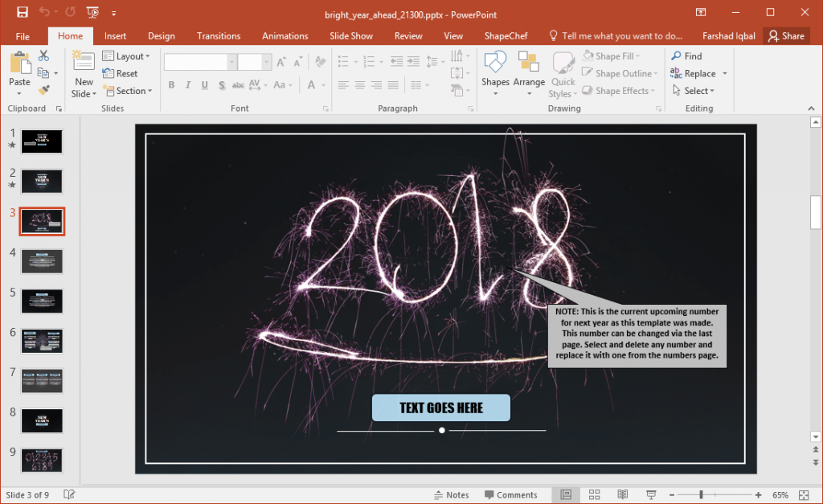Click the Share button
Image resolution: width=823 pixels, height=504 pixels.
(x=786, y=35)
